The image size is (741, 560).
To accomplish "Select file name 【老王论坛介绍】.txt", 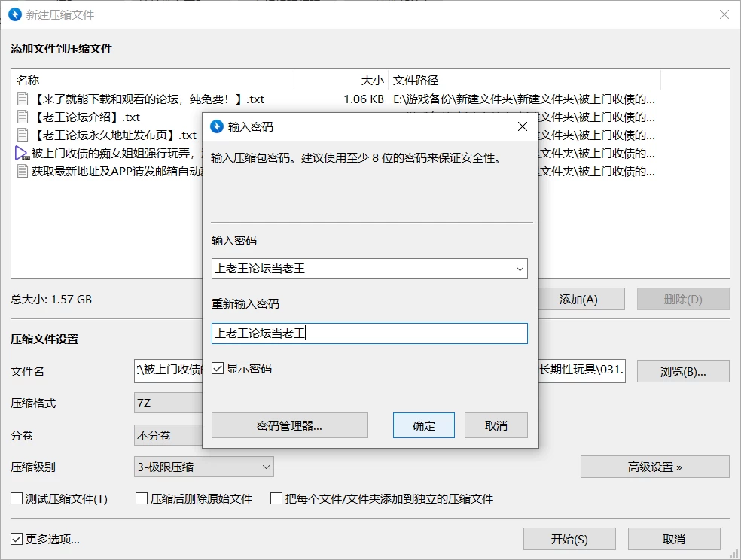I will 86,117.
